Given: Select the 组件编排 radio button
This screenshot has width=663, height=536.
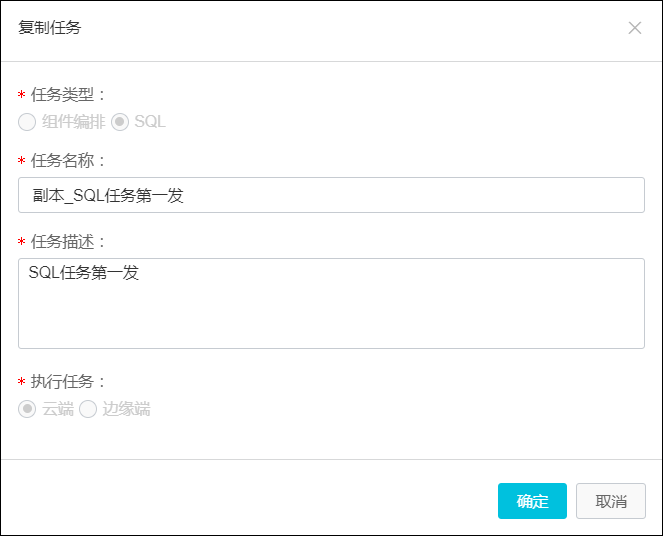Looking at the screenshot, I should click(x=27, y=122).
